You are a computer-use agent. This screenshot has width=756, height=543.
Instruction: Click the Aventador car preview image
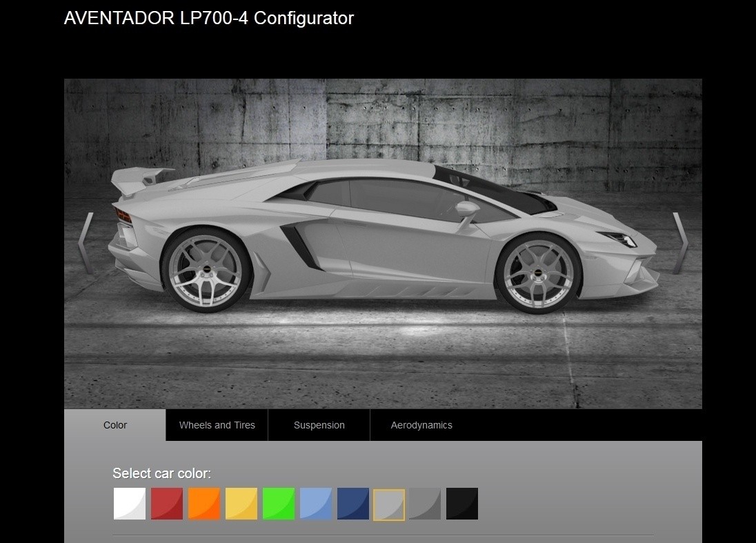(383, 244)
